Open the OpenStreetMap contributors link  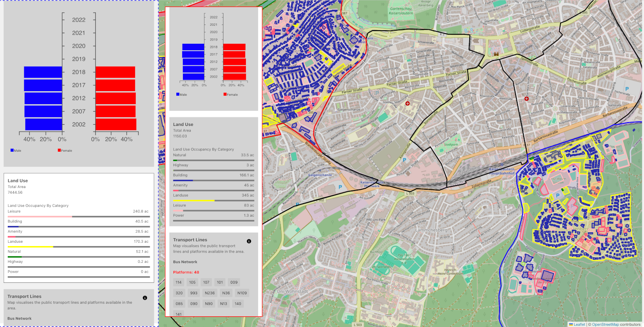point(606,325)
